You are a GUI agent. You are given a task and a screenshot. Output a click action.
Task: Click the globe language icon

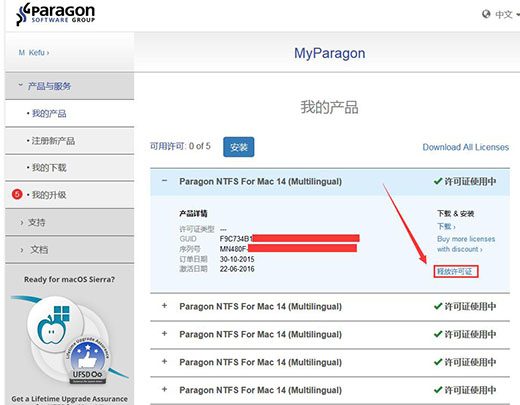(486, 14)
